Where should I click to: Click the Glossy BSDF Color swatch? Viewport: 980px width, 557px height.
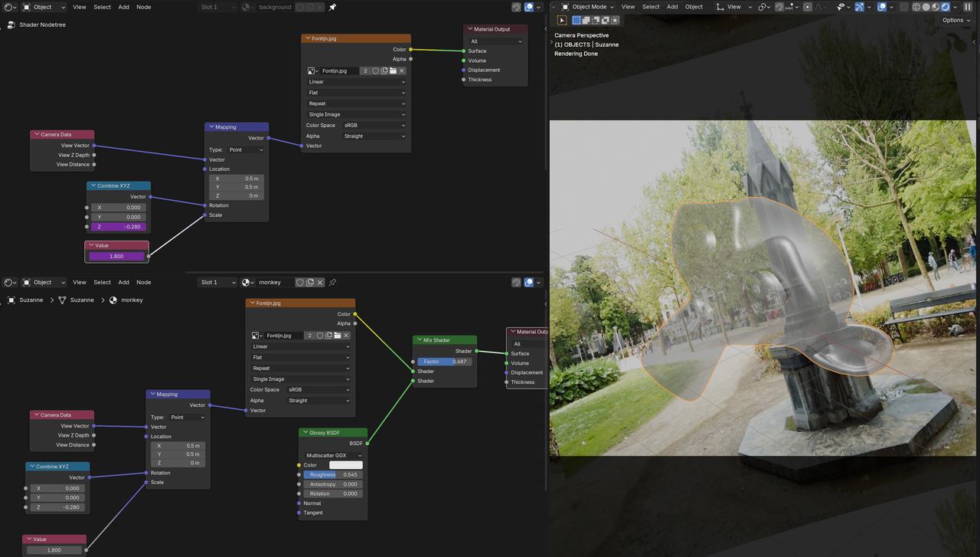point(345,465)
